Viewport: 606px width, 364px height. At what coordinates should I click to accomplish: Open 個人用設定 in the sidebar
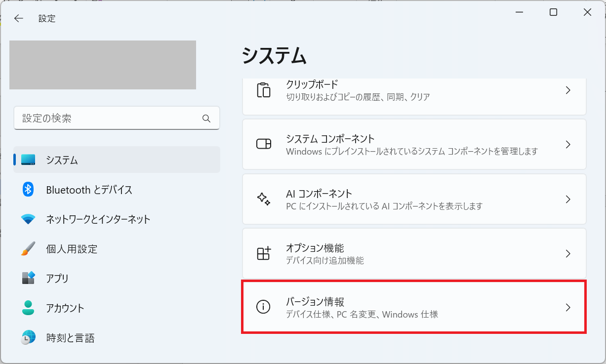[x=117, y=248]
